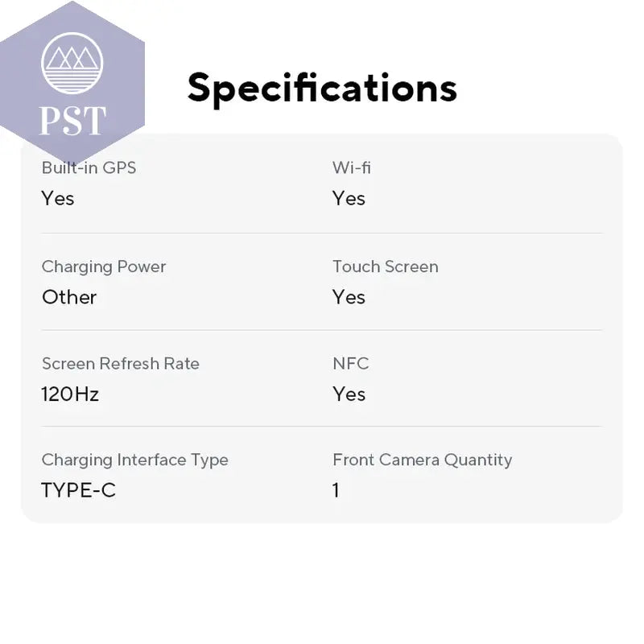Select the Yes value under Built-in GPS
Viewport: 644px width, 644px height.
tap(58, 198)
